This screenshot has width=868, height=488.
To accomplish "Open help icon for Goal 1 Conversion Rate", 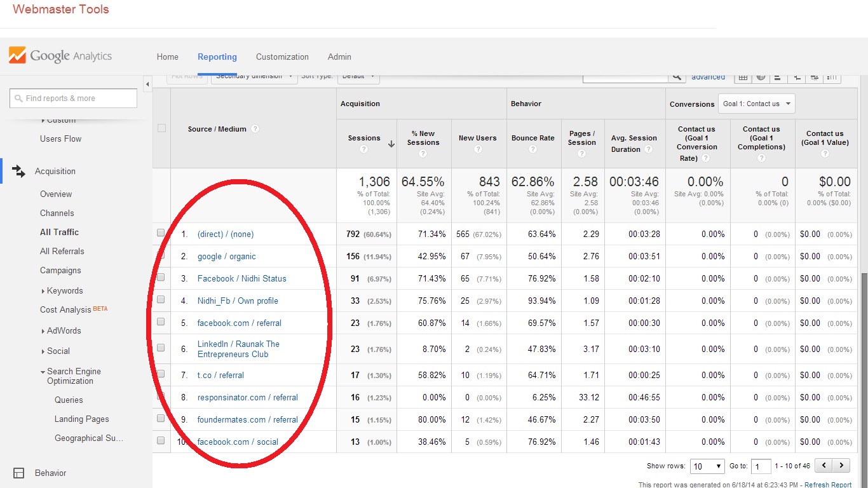I will [705, 158].
